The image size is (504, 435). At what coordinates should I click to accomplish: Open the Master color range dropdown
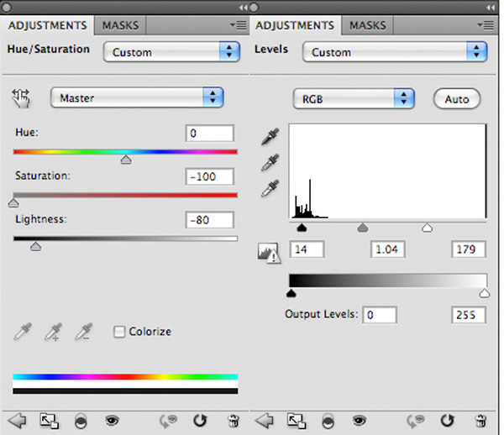click(137, 97)
